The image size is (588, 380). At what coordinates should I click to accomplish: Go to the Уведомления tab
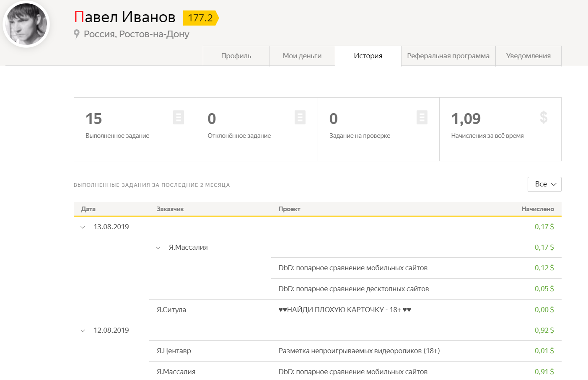tap(528, 56)
